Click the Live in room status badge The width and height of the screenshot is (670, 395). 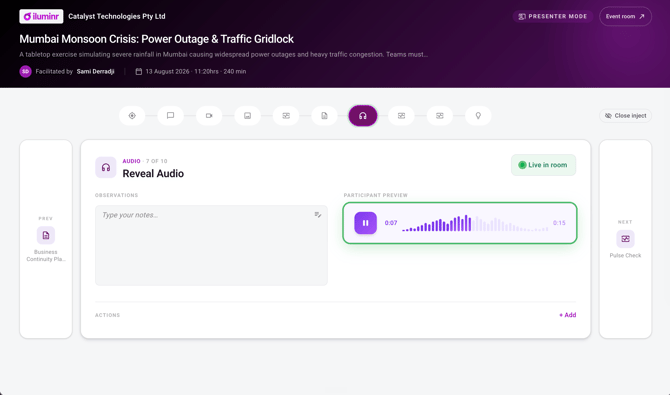(543, 165)
